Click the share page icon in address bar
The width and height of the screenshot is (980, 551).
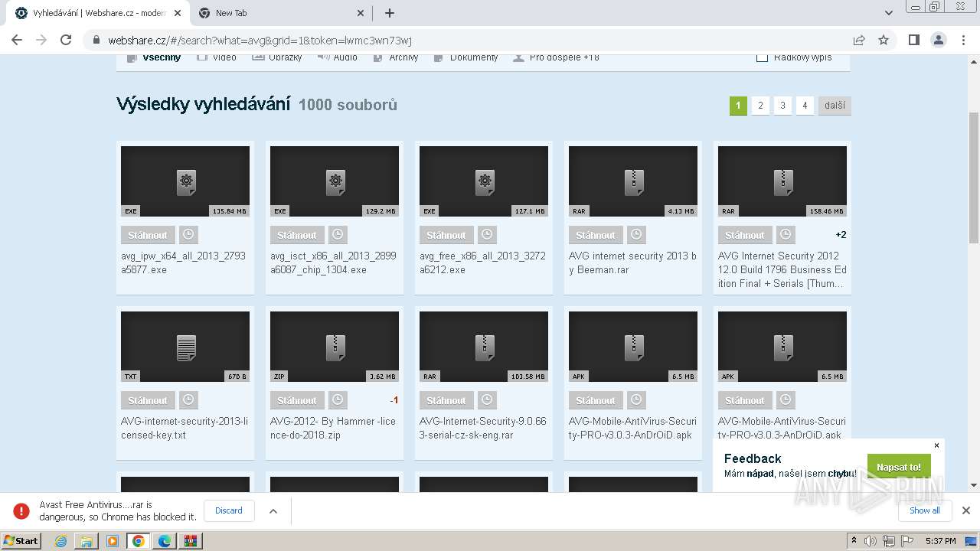859,40
